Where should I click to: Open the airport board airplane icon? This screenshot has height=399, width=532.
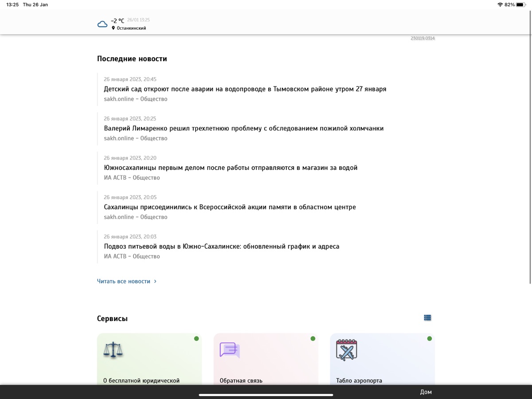tap(346, 350)
